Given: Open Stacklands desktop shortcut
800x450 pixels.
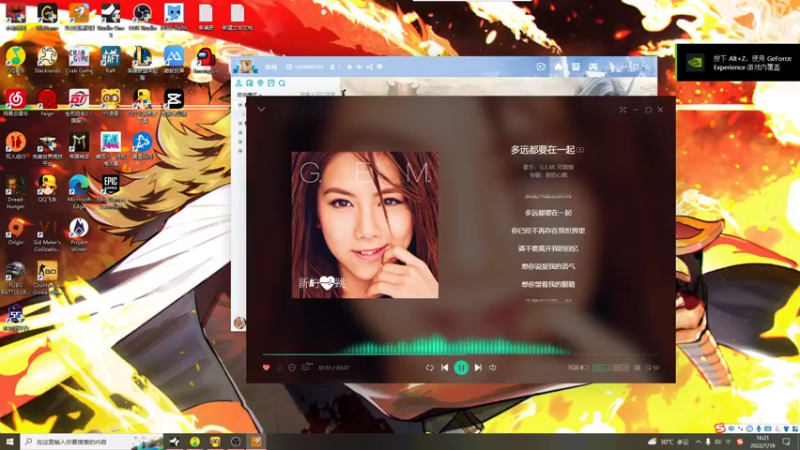Looking at the screenshot, I should click(x=47, y=60).
